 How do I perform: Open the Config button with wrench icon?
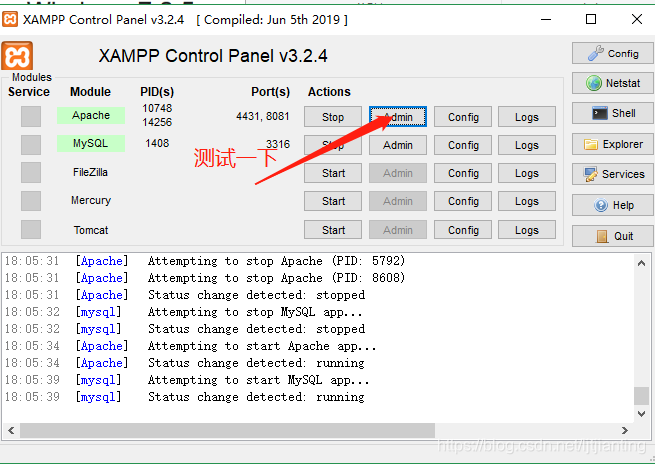(x=612, y=53)
